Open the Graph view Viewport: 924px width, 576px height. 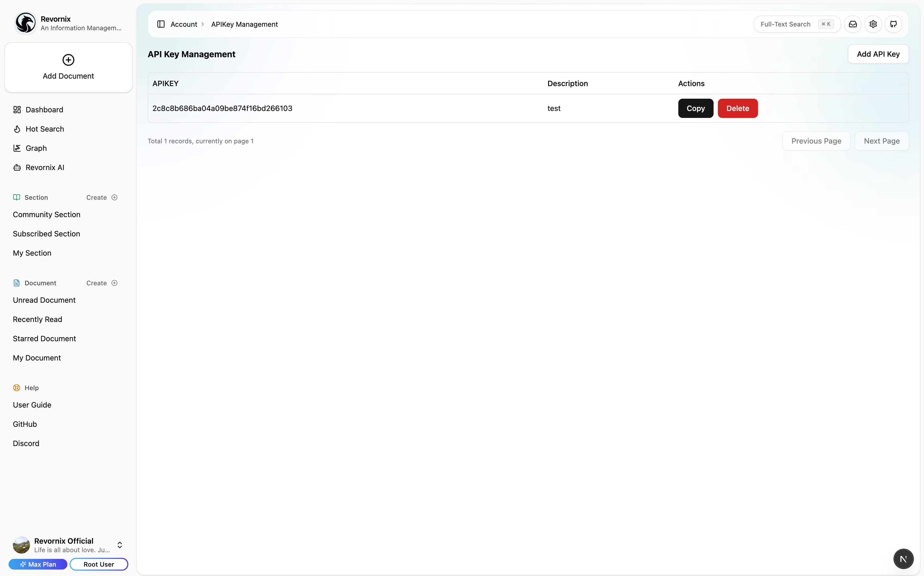pos(36,148)
